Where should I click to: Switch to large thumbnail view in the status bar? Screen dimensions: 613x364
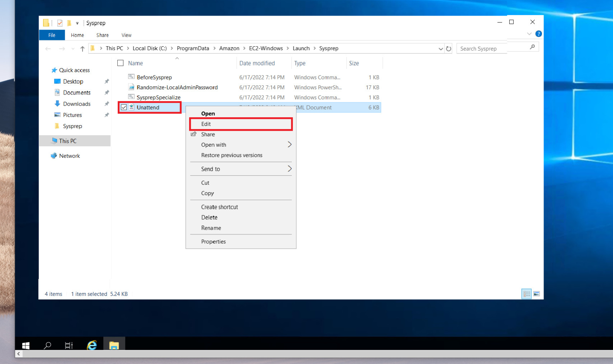(x=537, y=294)
